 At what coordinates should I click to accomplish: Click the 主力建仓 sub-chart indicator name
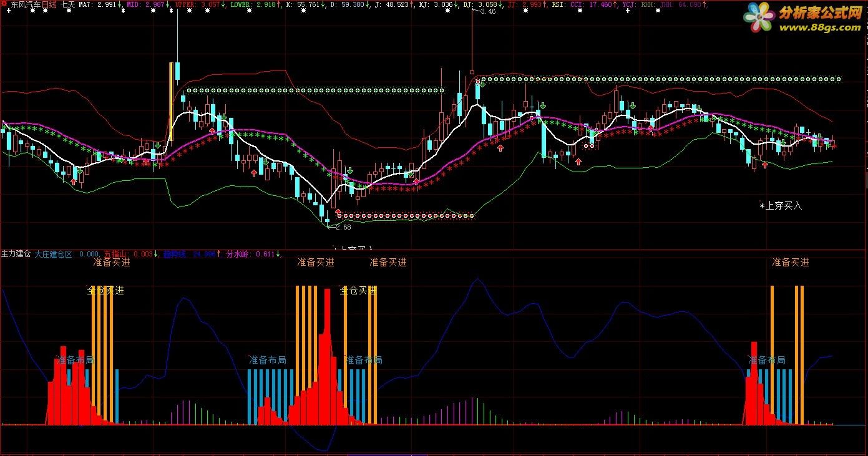coord(16,255)
